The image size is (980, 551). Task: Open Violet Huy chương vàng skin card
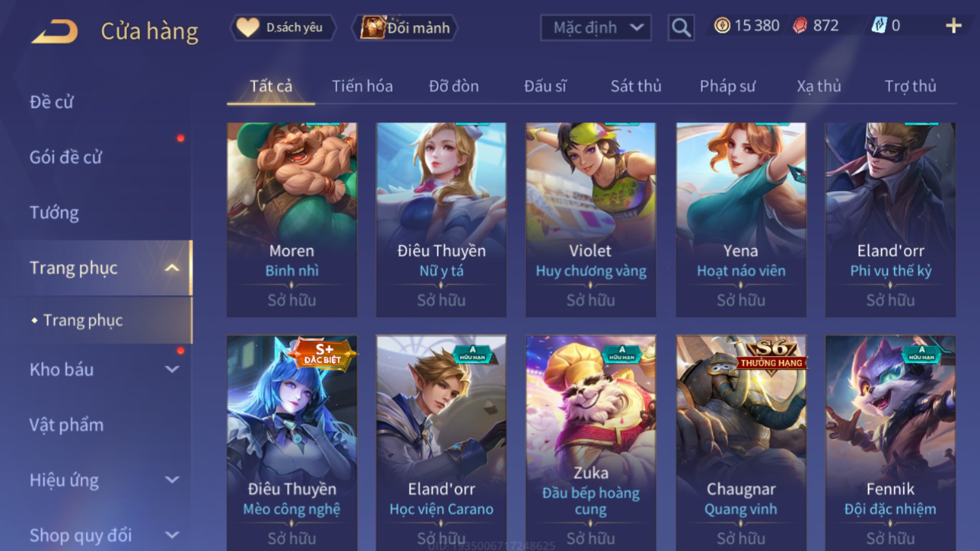[x=590, y=220]
